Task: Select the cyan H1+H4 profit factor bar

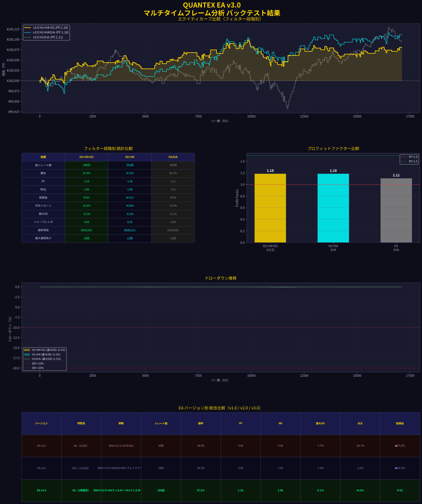Action: (333, 208)
